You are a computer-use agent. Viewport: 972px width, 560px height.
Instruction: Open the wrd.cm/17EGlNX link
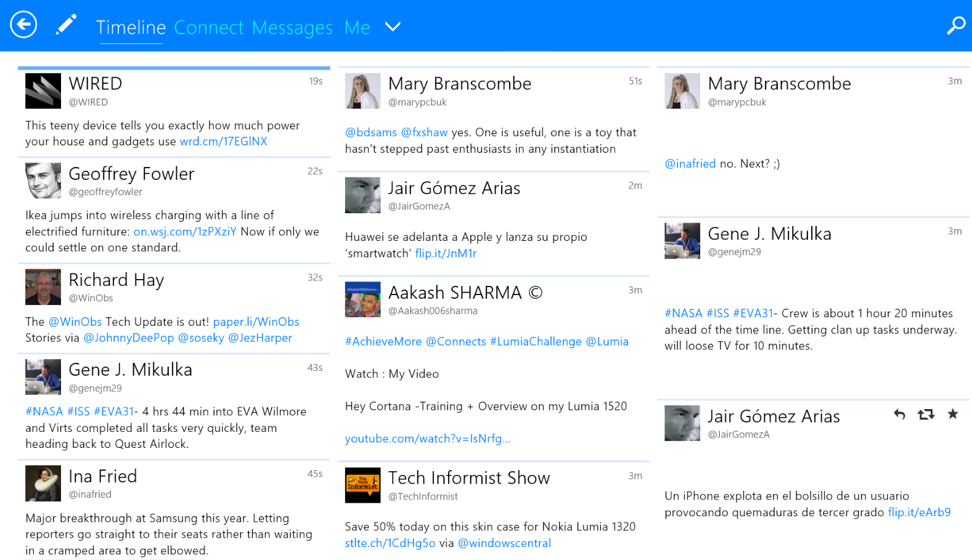click(x=224, y=142)
